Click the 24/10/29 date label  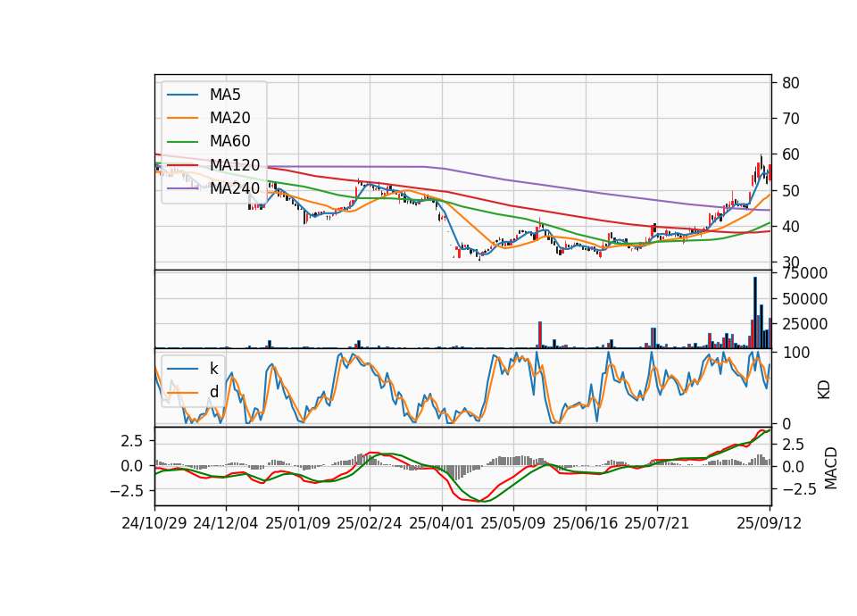154,523
